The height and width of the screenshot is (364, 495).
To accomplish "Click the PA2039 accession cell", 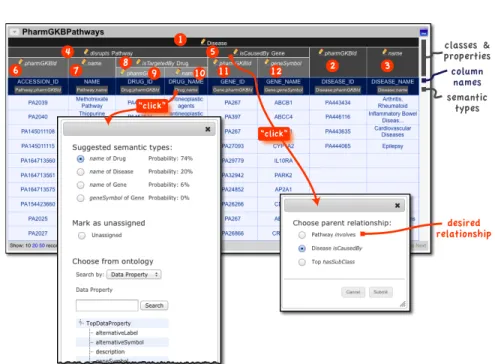I will (38, 103).
